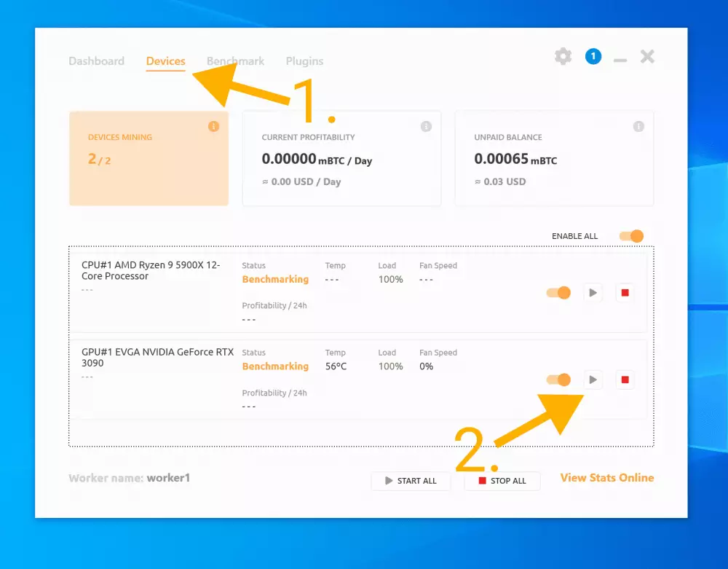
Task: Disable the CPU#1 Ryzen device toggle
Action: pos(558,293)
